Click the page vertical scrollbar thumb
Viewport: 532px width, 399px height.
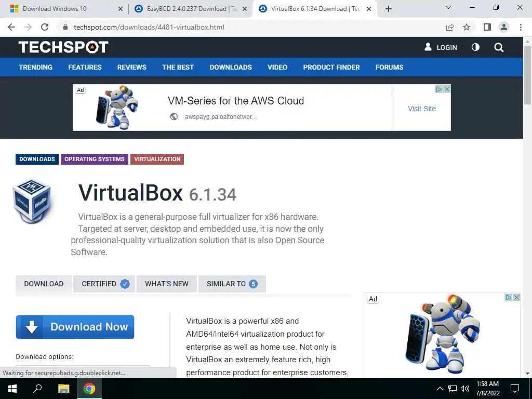pyautogui.click(x=527, y=75)
